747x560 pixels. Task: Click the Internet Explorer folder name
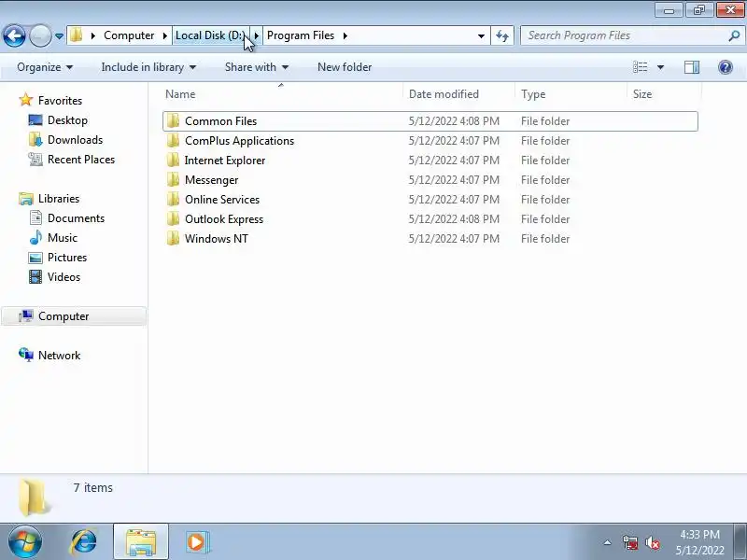(x=225, y=161)
